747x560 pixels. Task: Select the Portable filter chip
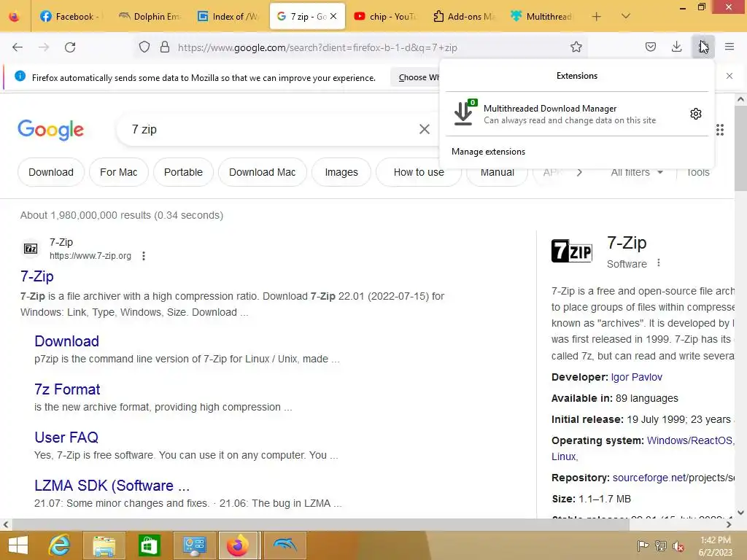tap(183, 172)
